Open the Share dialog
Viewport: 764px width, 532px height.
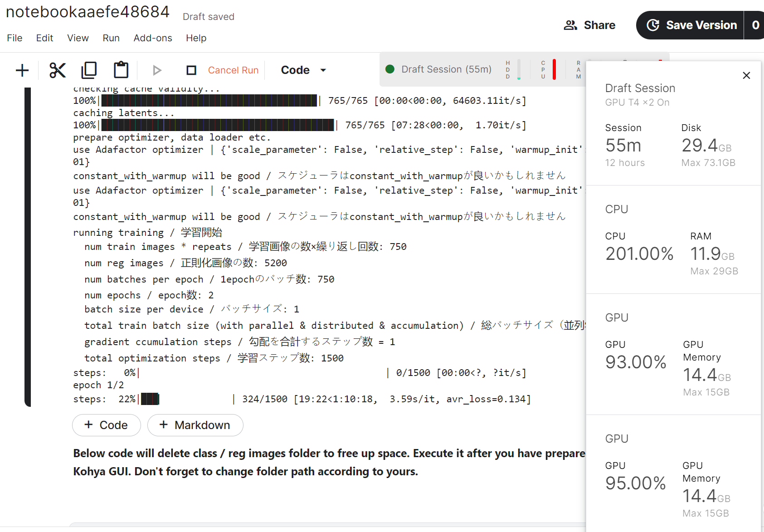[589, 25]
